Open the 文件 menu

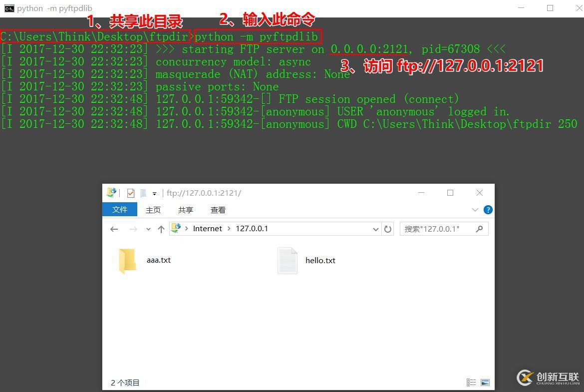(120, 210)
